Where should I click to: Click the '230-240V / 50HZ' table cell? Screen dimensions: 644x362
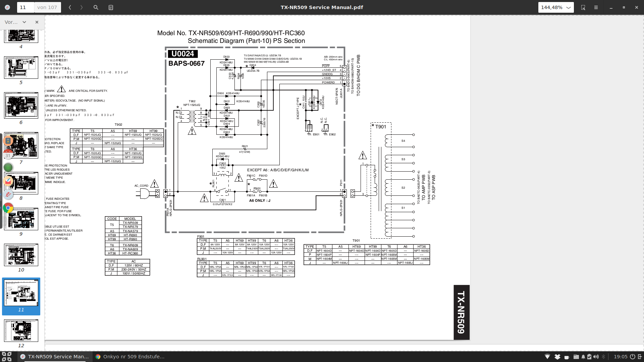pos(133,269)
